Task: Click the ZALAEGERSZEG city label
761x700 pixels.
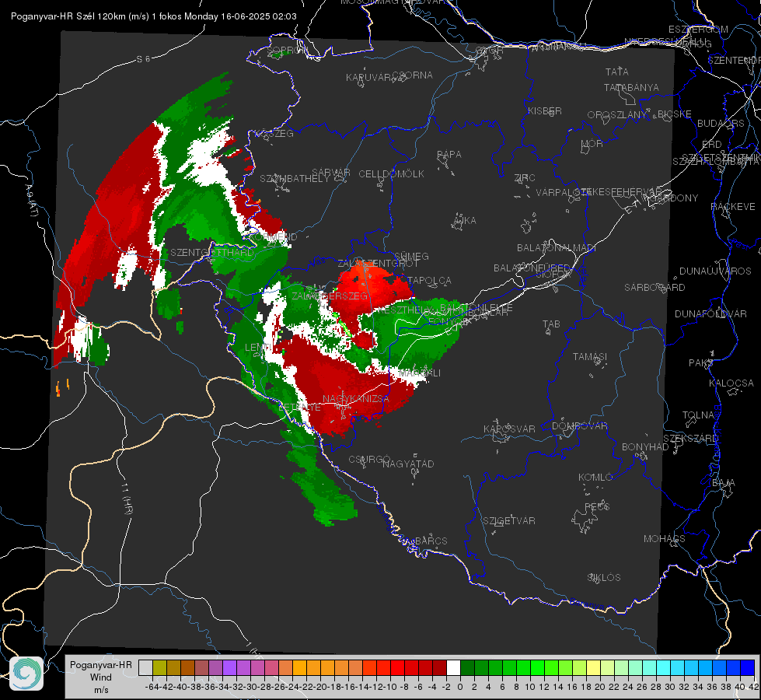Action: click(330, 296)
